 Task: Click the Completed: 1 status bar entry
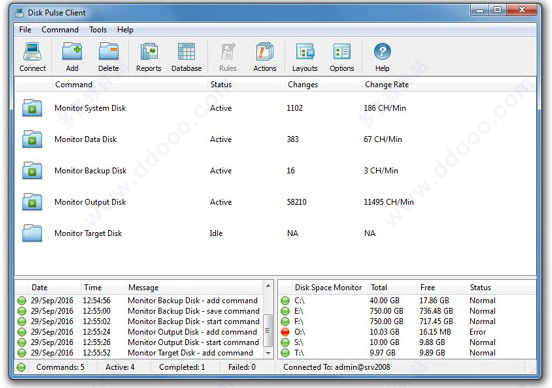pos(182,367)
